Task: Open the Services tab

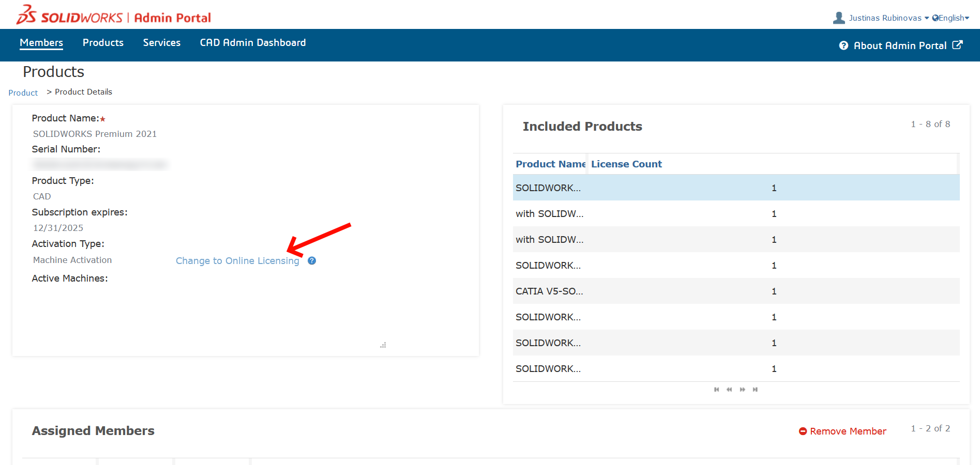Action: pos(162,43)
